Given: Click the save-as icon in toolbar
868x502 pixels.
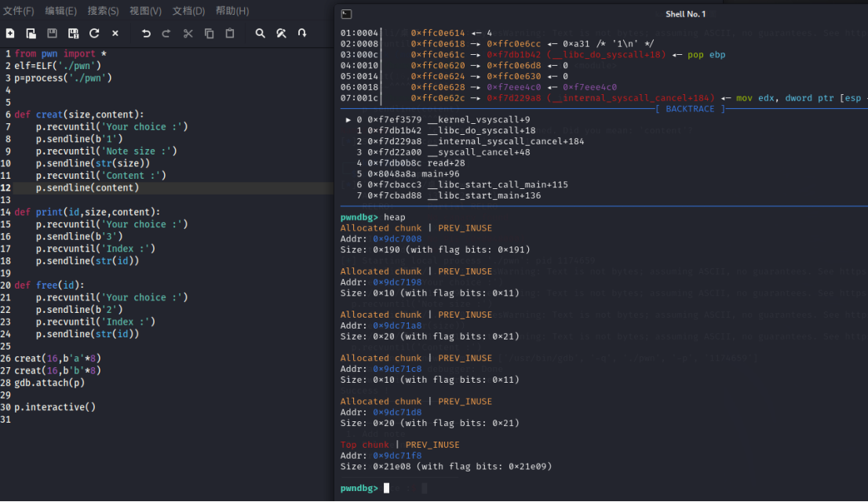Looking at the screenshot, I should coord(73,34).
